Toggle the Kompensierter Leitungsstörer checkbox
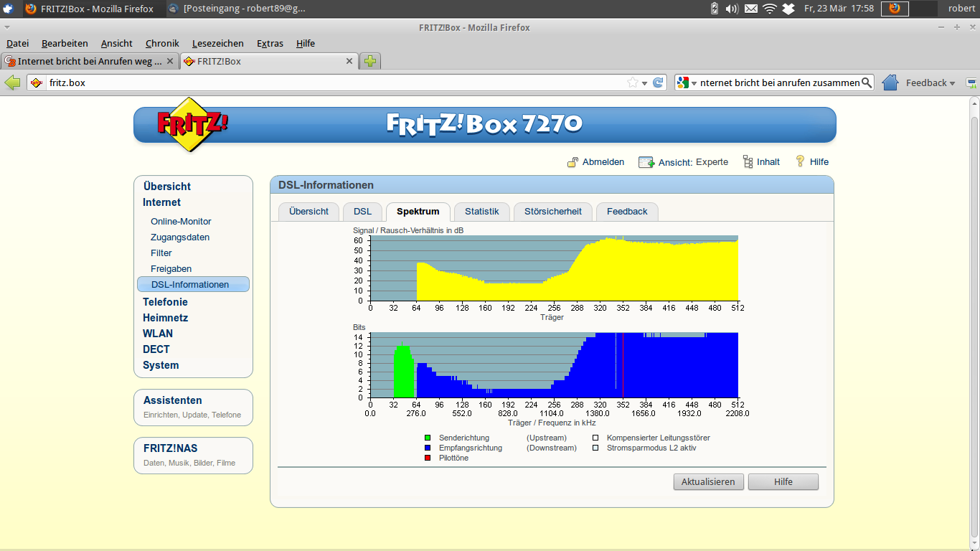 click(595, 438)
